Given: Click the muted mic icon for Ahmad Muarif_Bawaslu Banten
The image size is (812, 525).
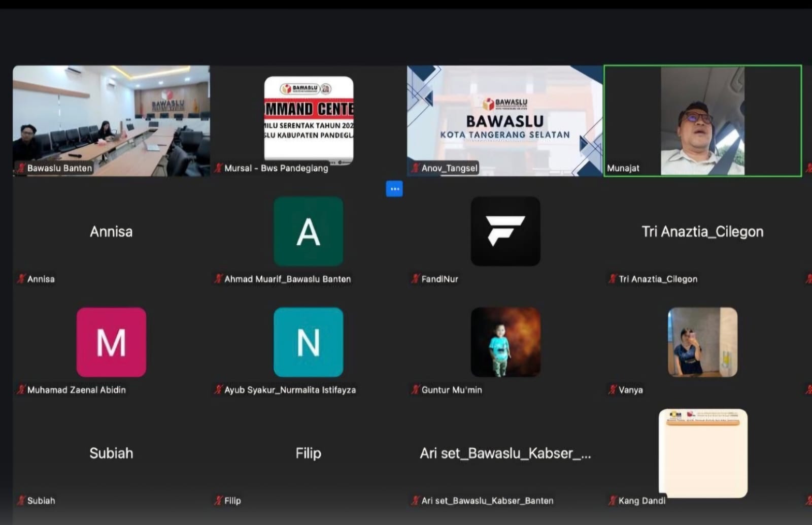Looking at the screenshot, I should [219, 279].
